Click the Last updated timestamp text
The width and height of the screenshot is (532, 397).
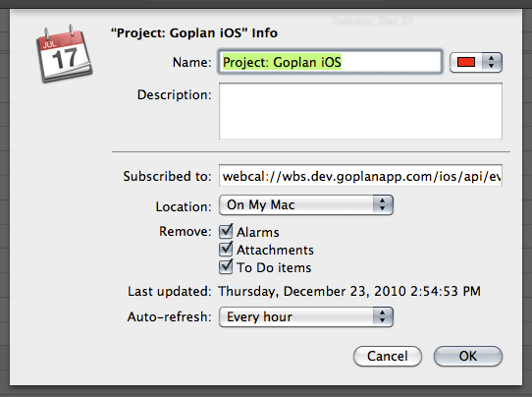pos(349,292)
